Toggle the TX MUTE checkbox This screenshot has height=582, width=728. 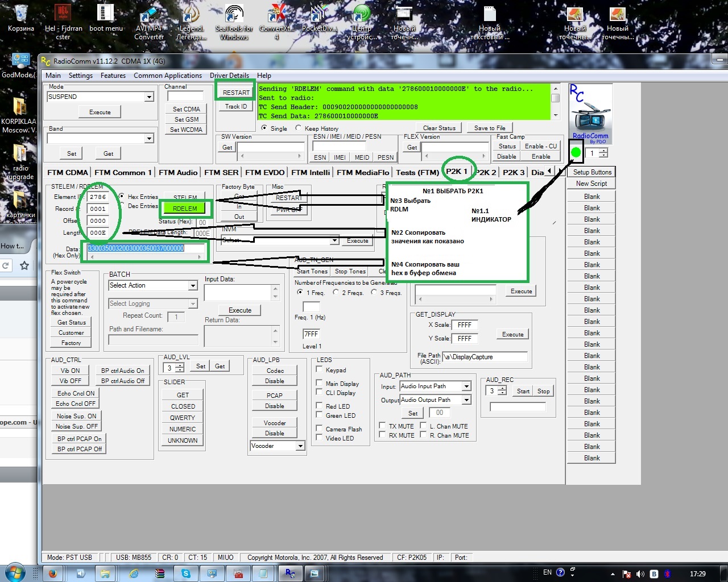click(382, 426)
